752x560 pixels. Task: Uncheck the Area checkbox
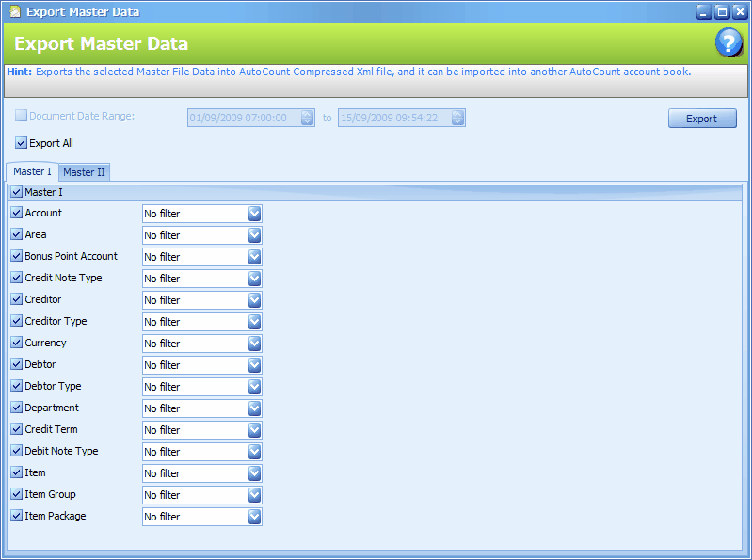[x=16, y=234]
